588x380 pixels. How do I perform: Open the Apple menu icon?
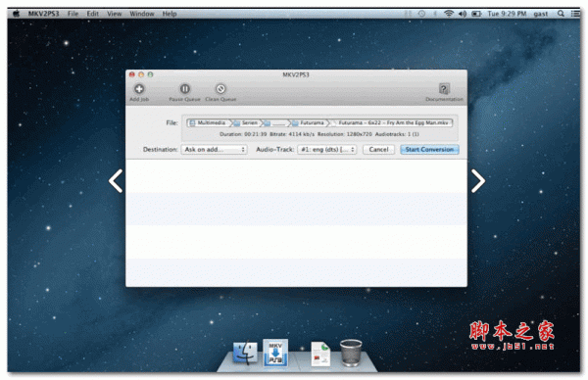(x=16, y=14)
